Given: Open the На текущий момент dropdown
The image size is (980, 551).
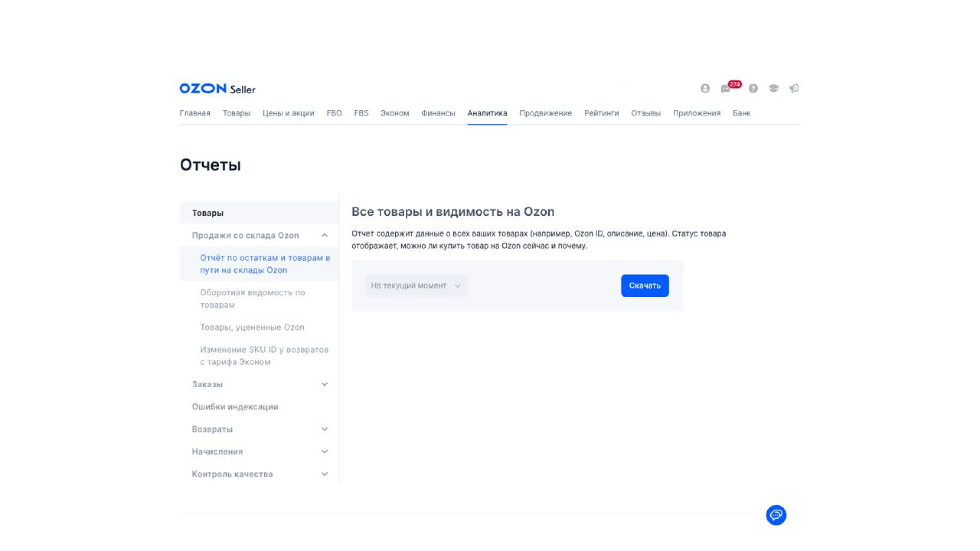Looking at the screenshot, I should point(416,286).
